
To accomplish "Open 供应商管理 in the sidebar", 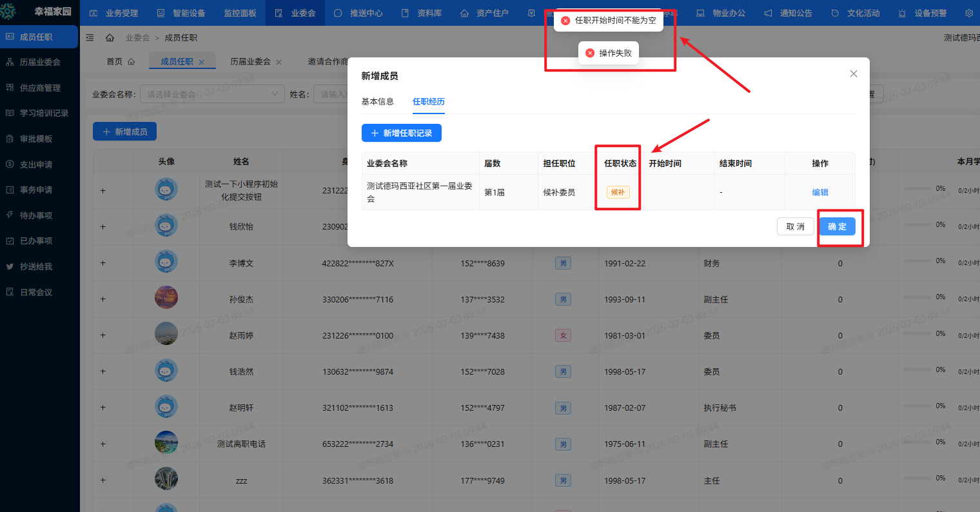I will [39, 88].
